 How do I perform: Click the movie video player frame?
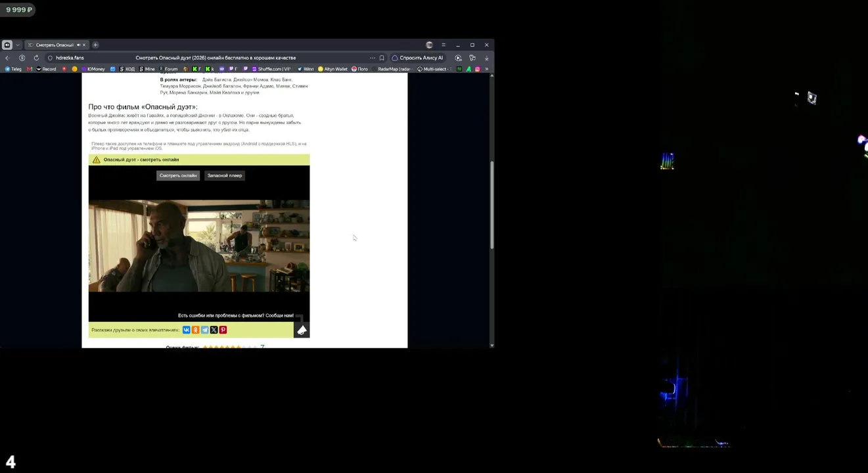199,246
